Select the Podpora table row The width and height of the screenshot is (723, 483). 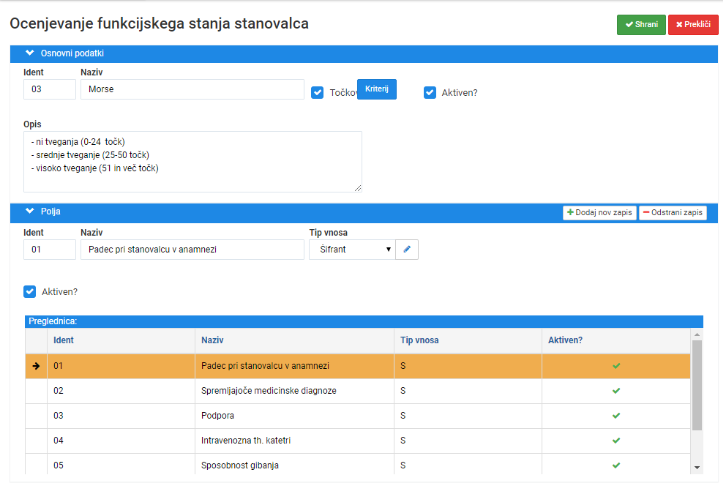click(x=358, y=416)
